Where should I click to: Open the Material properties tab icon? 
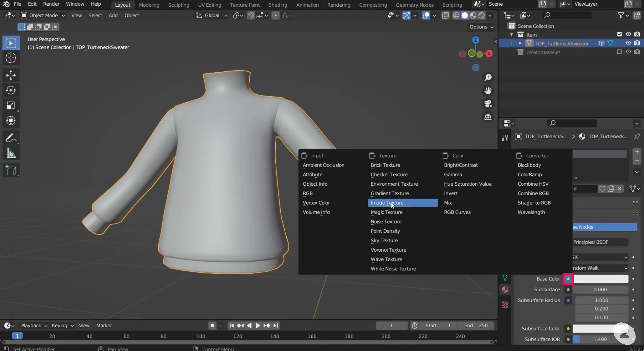click(505, 289)
